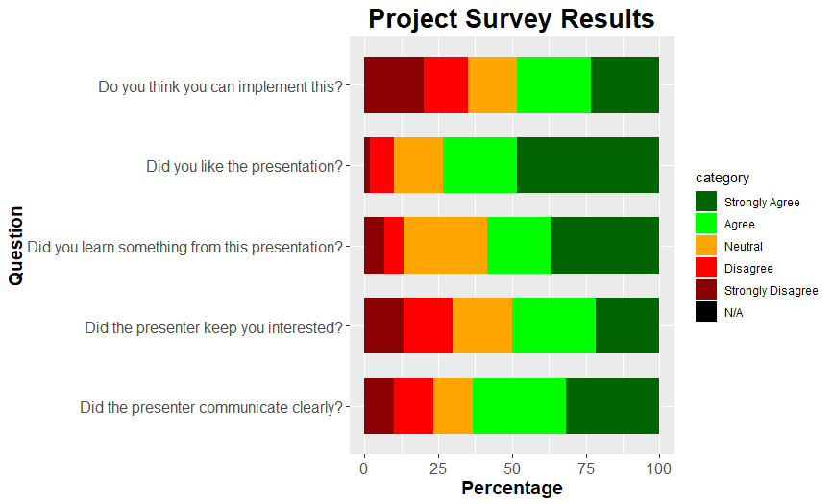Click the bright green segment of communicate-clearly bar
Screen dimensions: 833x504
click(x=519, y=406)
